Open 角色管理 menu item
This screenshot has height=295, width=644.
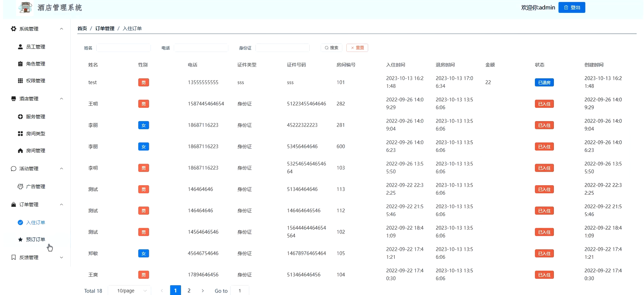point(36,64)
